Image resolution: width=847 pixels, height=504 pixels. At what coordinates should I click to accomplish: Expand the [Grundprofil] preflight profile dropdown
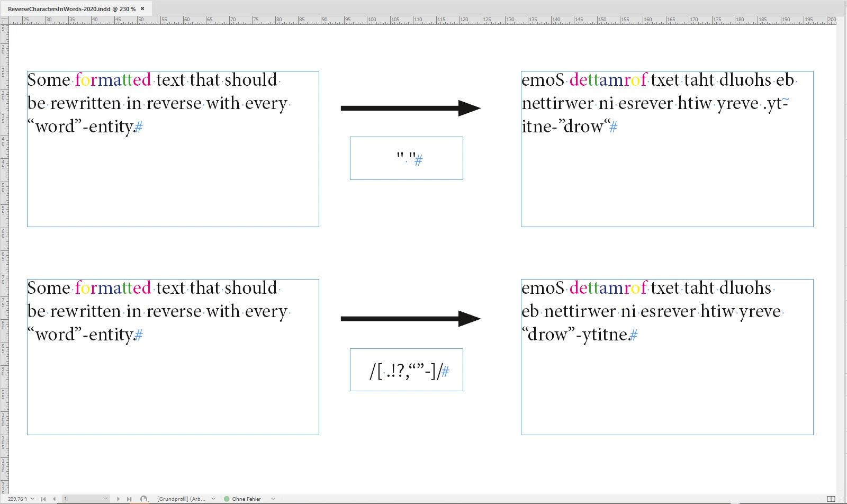[214, 499]
